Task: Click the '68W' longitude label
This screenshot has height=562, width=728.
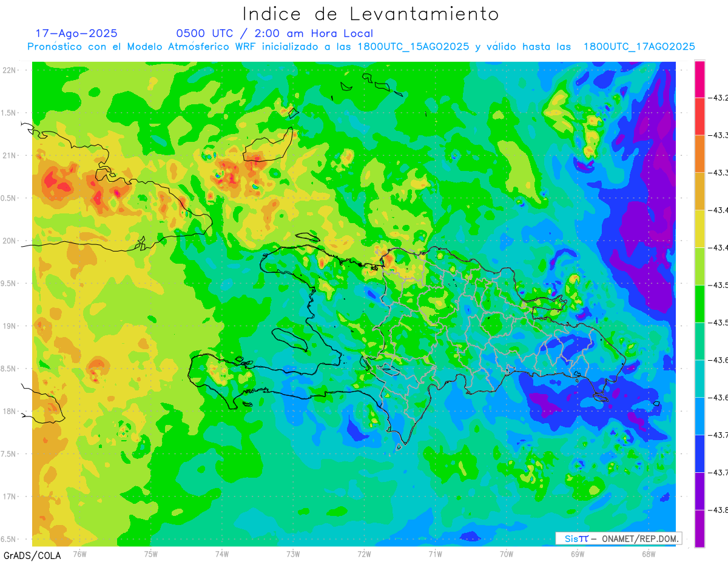Action: [649, 554]
